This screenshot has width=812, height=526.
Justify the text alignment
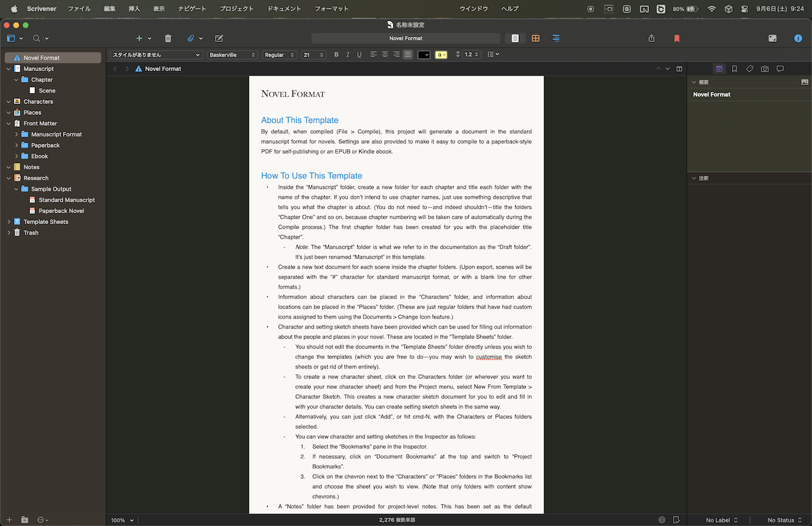point(408,55)
